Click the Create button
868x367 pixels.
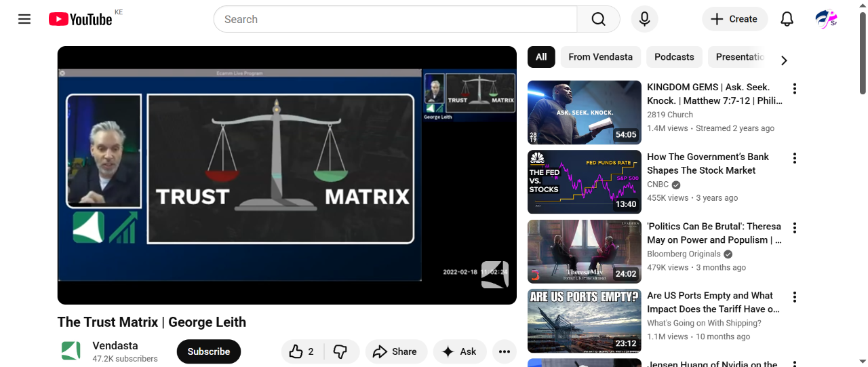tap(734, 19)
